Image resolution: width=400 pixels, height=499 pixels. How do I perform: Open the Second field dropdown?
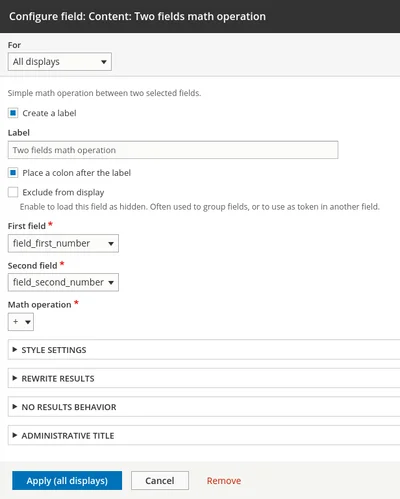click(x=63, y=282)
